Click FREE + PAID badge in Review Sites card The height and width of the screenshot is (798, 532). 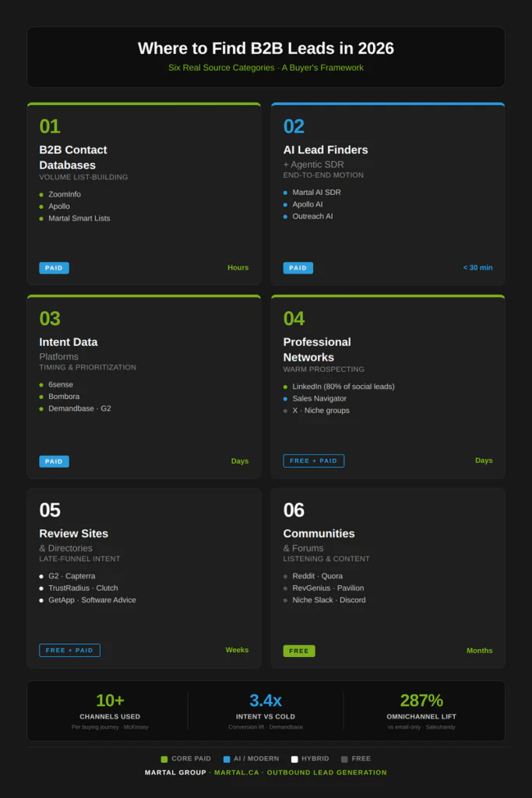click(x=69, y=651)
